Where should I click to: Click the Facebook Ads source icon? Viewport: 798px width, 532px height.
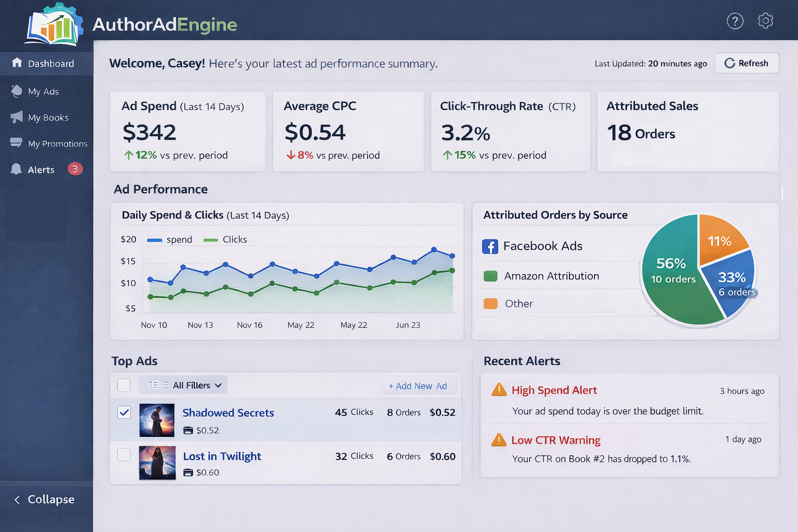pos(490,246)
